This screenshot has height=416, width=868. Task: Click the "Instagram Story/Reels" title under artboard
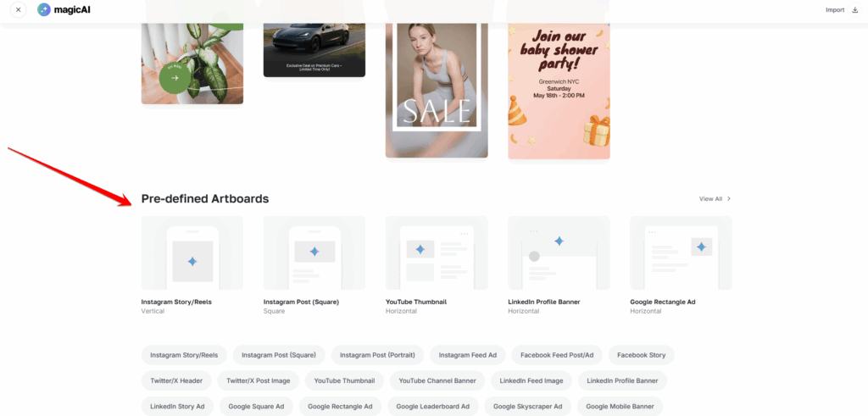click(x=176, y=302)
